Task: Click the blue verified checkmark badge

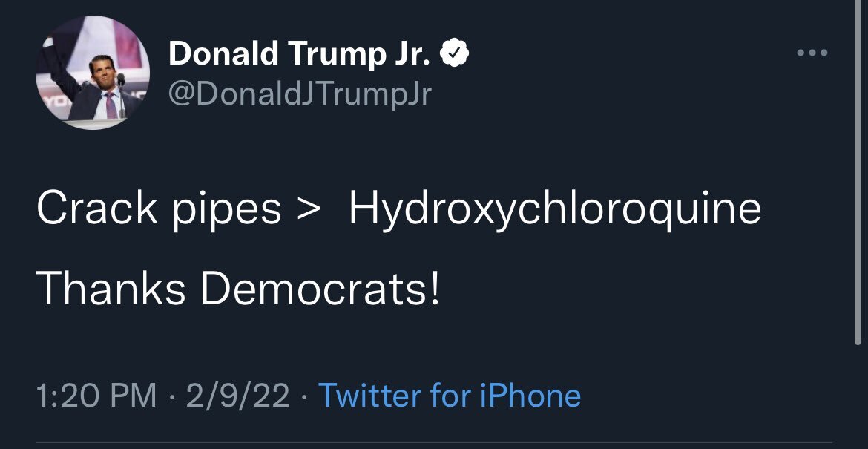Action: 455,53
